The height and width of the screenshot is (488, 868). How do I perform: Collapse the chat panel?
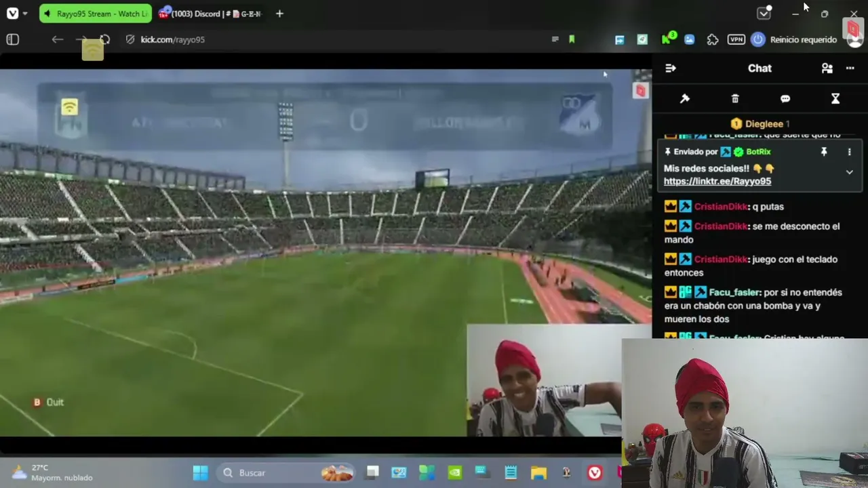pyautogui.click(x=671, y=68)
